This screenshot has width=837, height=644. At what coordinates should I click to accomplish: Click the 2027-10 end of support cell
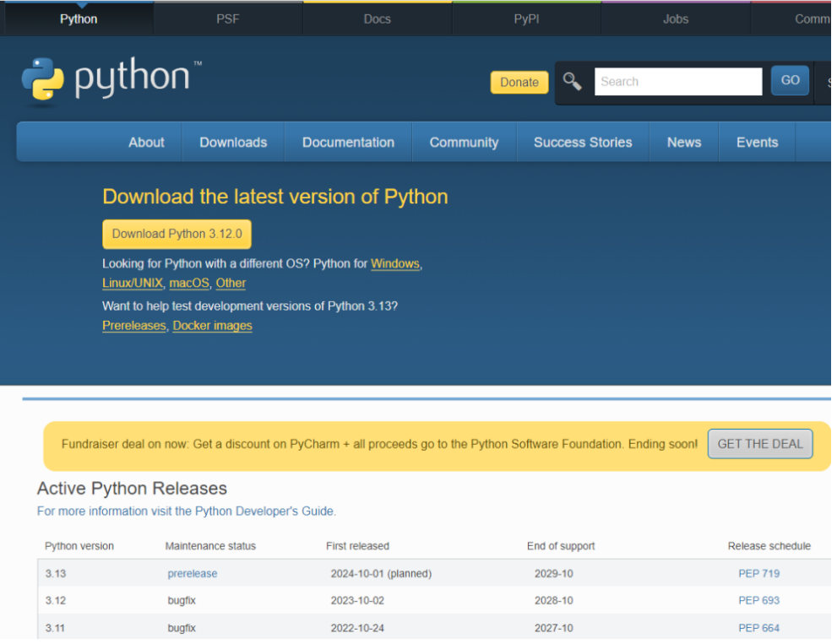click(x=553, y=628)
